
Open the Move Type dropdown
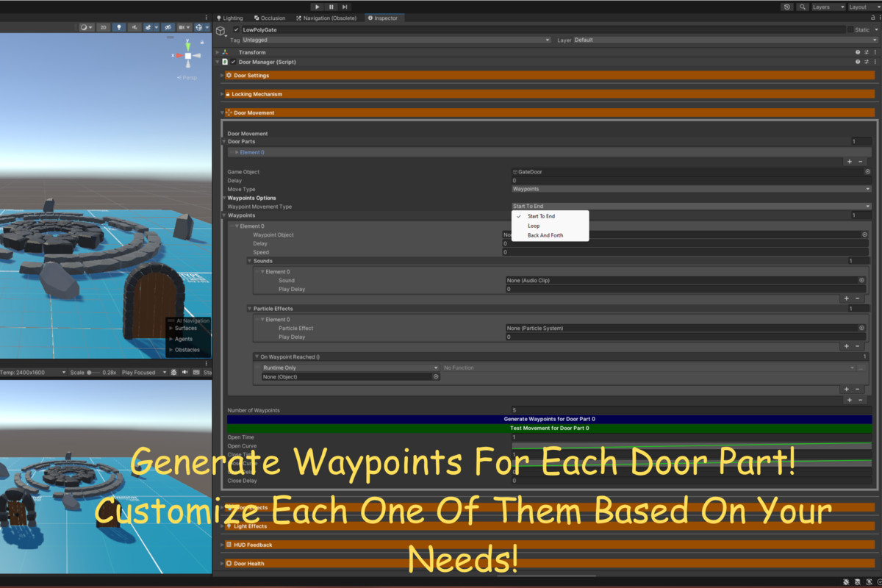tap(691, 189)
